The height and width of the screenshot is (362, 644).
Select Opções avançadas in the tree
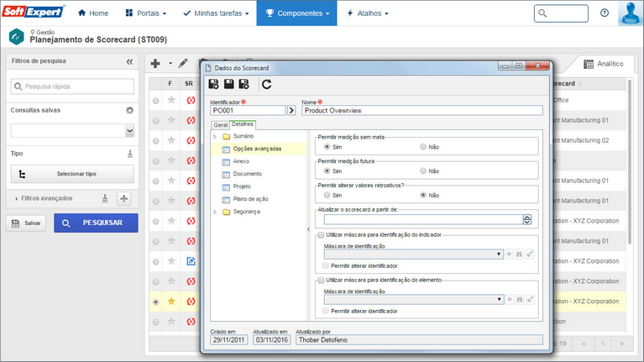(x=258, y=149)
